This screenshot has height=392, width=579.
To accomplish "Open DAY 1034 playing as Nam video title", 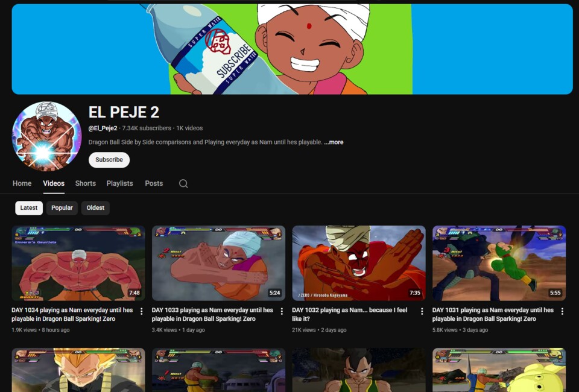I will click(x=72, y=314).
